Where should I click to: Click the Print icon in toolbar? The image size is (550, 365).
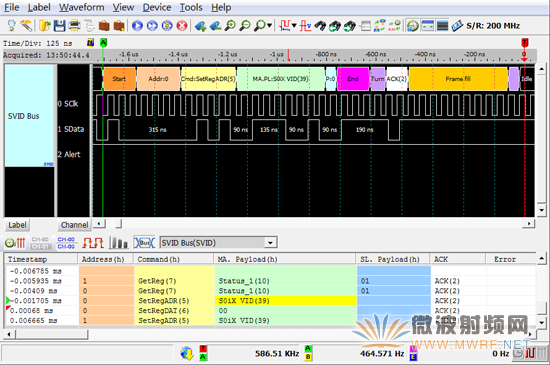click(74, 26)
